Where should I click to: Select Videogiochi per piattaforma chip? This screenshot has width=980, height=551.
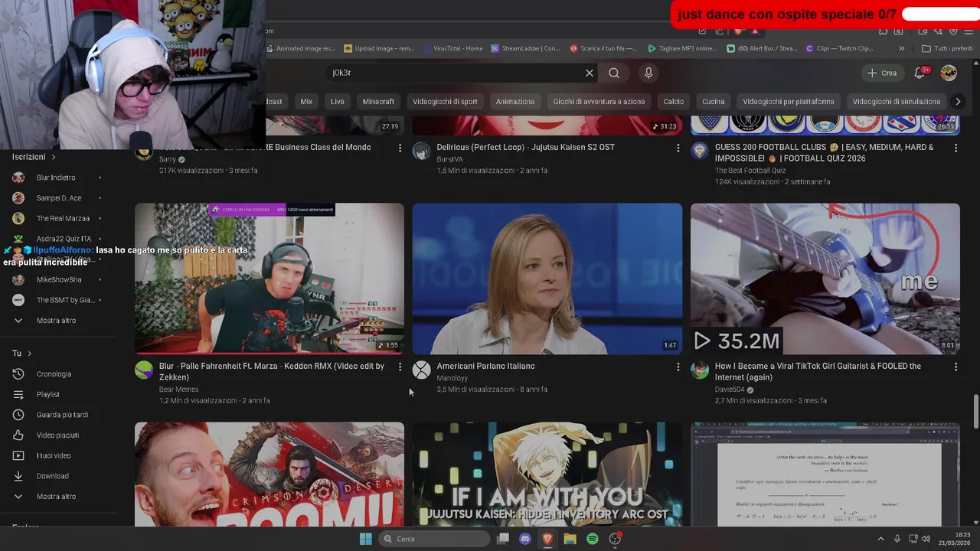coord(789,101)
